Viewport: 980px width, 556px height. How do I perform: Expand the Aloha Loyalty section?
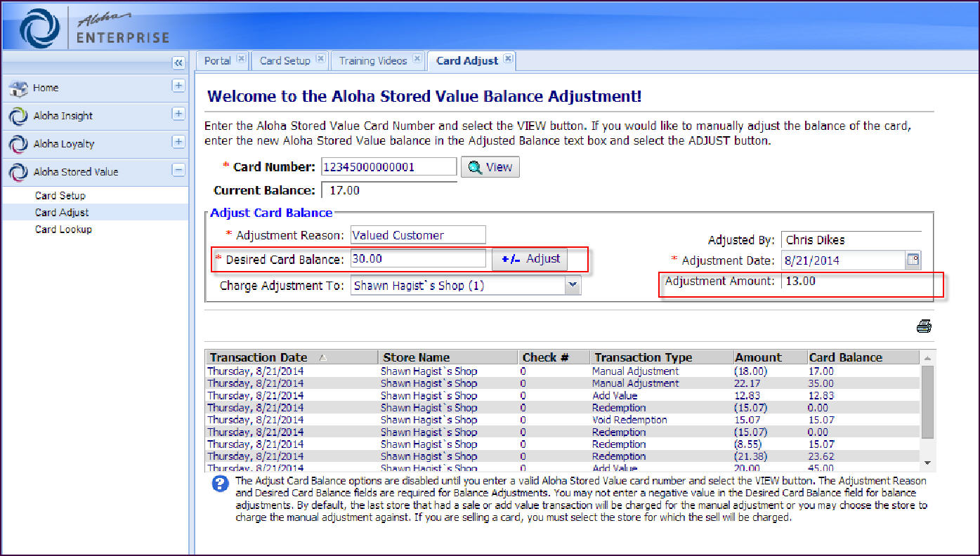point(178,142)
